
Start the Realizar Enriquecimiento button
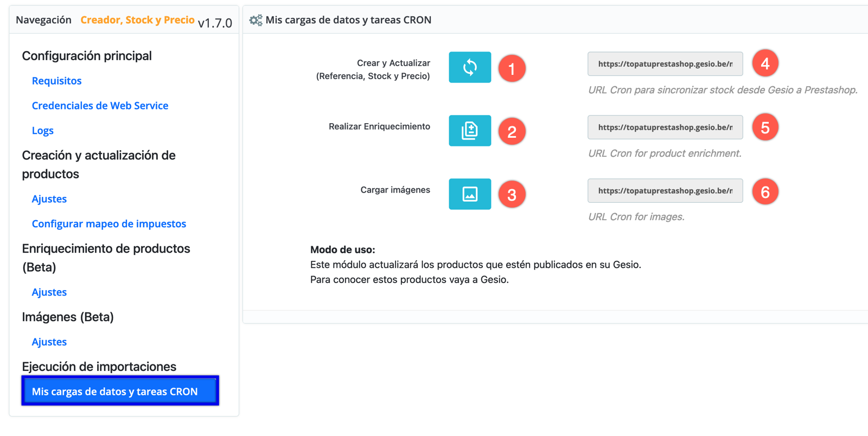[470, 131]
